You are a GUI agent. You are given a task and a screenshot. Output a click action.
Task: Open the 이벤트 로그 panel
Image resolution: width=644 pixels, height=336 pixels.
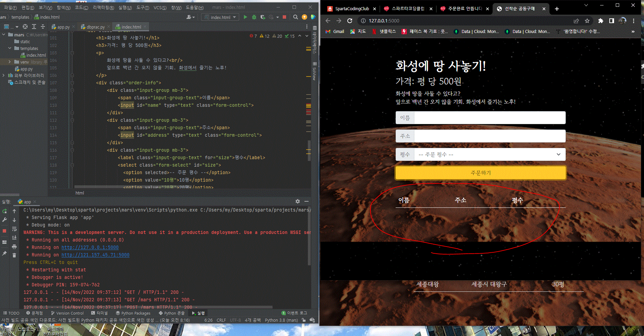[294, 313]
